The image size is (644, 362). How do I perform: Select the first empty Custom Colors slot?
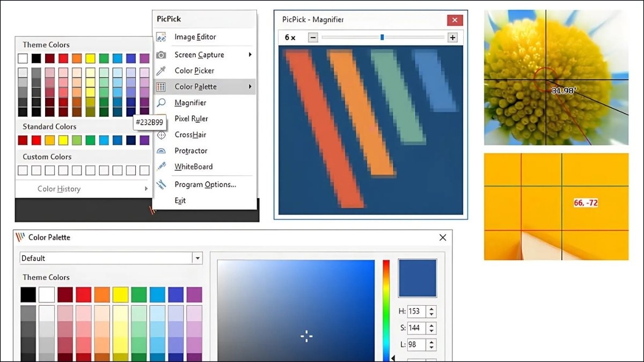point(23,171)
